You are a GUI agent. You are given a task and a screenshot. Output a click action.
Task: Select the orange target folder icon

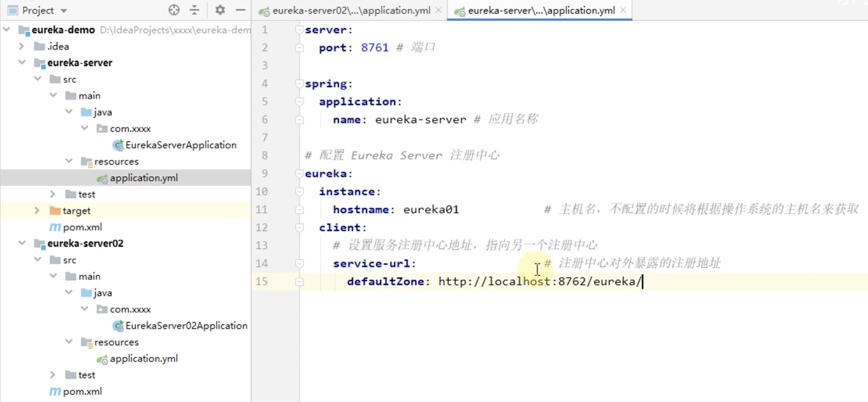point(55,211)
